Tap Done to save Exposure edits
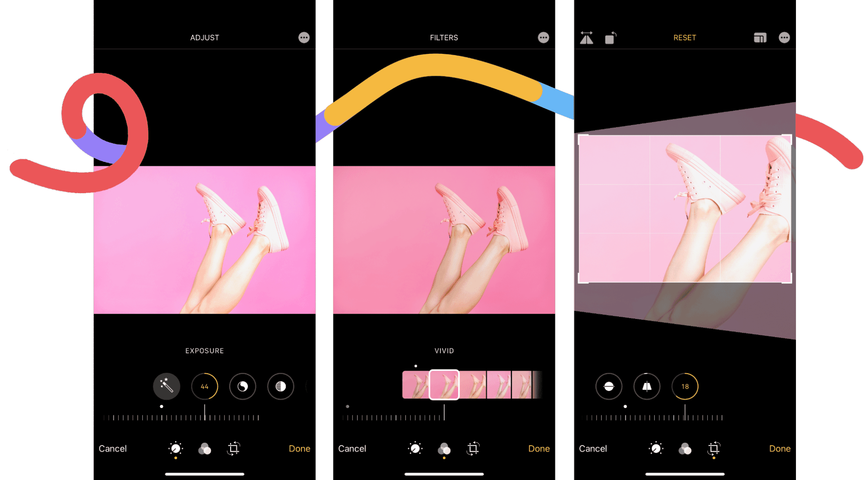 (299, 449)
